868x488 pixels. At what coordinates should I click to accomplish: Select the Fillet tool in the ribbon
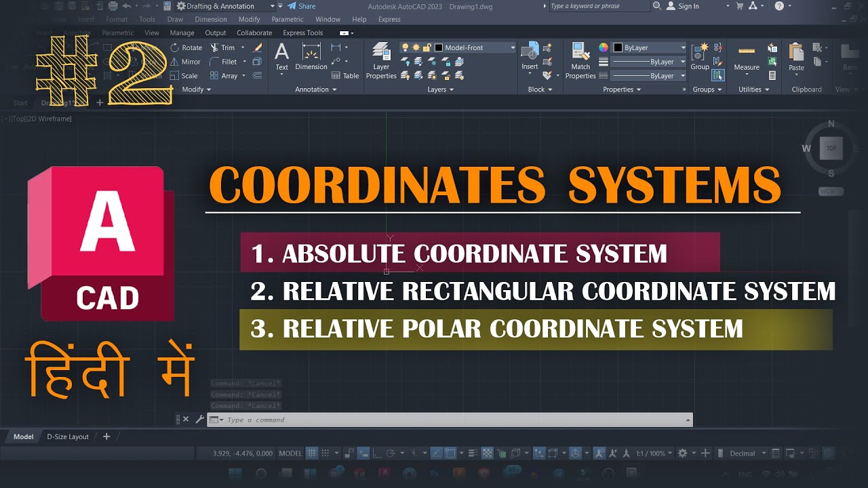[223, 62]
